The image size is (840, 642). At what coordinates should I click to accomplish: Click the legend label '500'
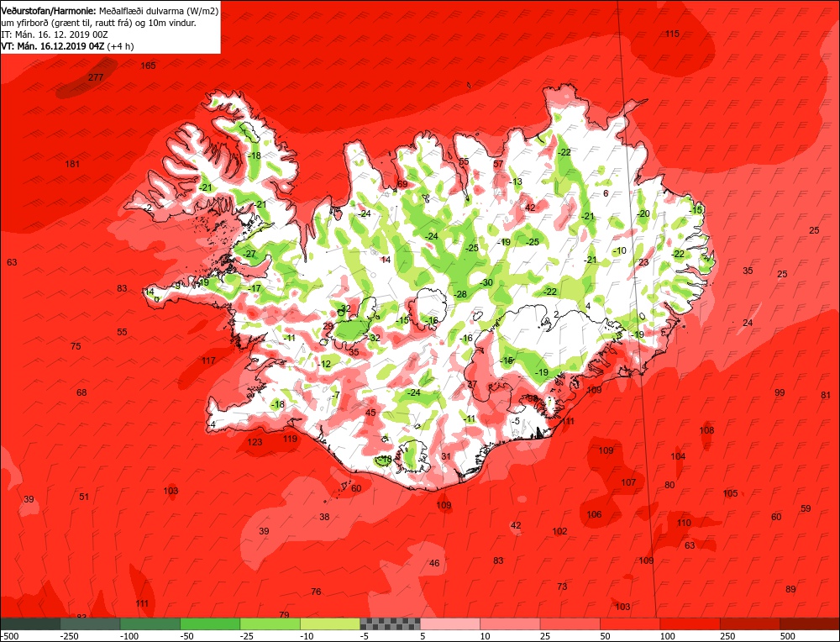click(788, 636)
